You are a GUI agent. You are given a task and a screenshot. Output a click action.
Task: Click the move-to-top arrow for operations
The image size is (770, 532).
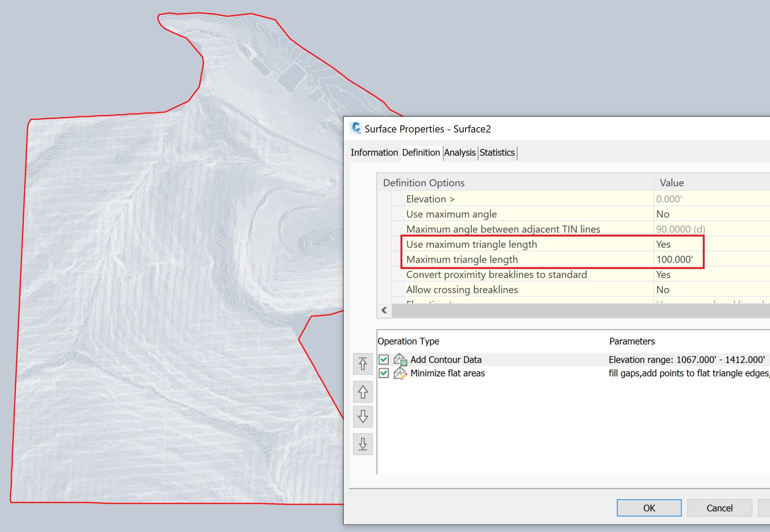tap(362, 364)
